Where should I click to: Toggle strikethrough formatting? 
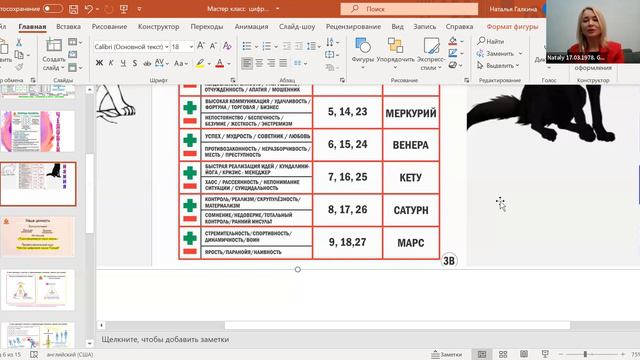tap(147, 63)
